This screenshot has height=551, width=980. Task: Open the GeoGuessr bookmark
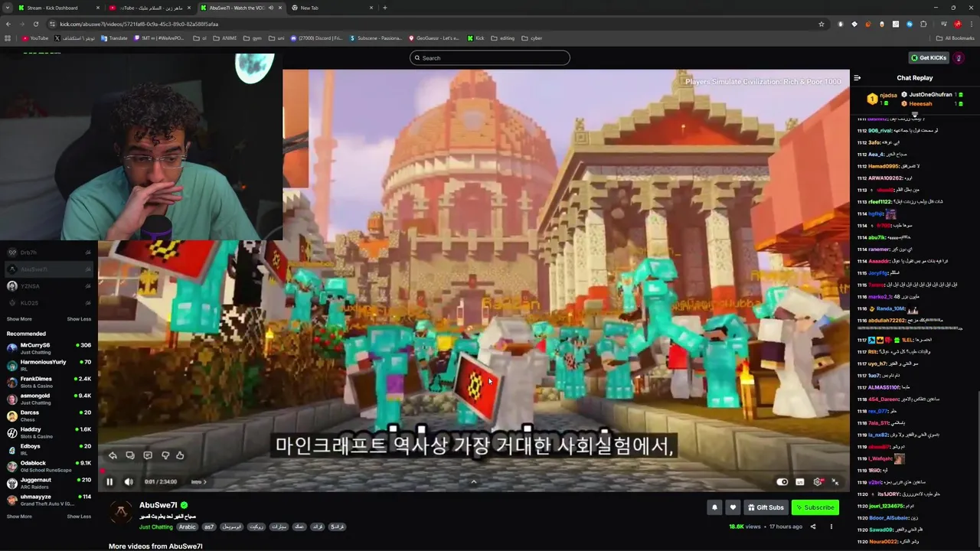[434, 38]
